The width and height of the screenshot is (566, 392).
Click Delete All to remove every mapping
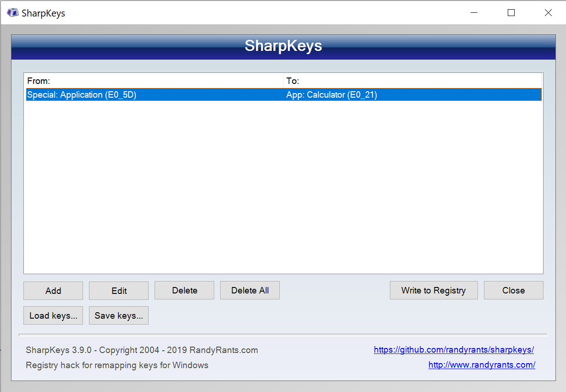(x=250, y=290)
